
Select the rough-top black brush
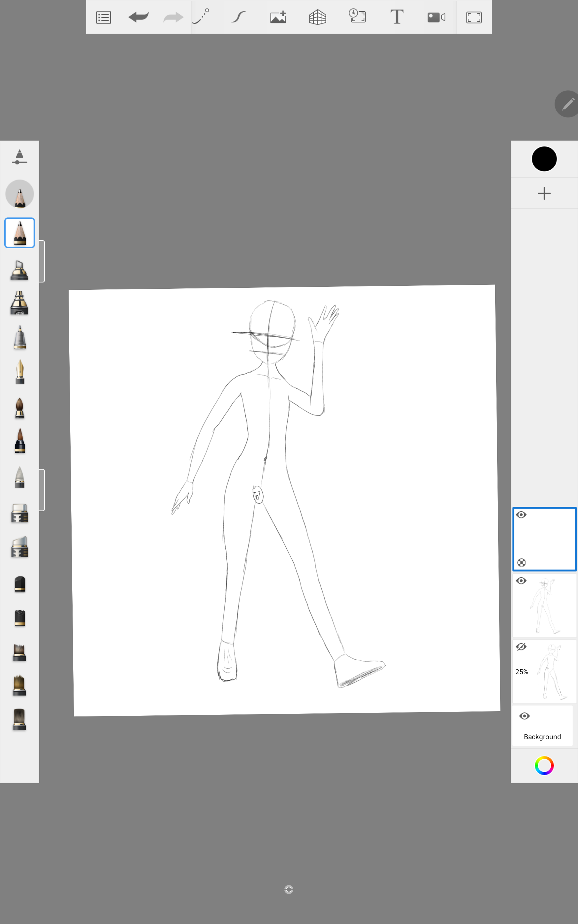[19, 618]
